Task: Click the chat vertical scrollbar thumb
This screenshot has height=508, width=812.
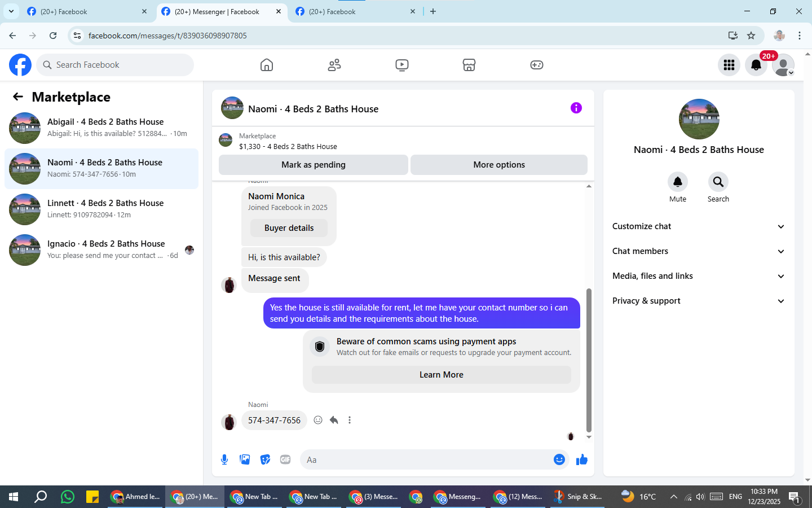Action: (x=589, y=360)
